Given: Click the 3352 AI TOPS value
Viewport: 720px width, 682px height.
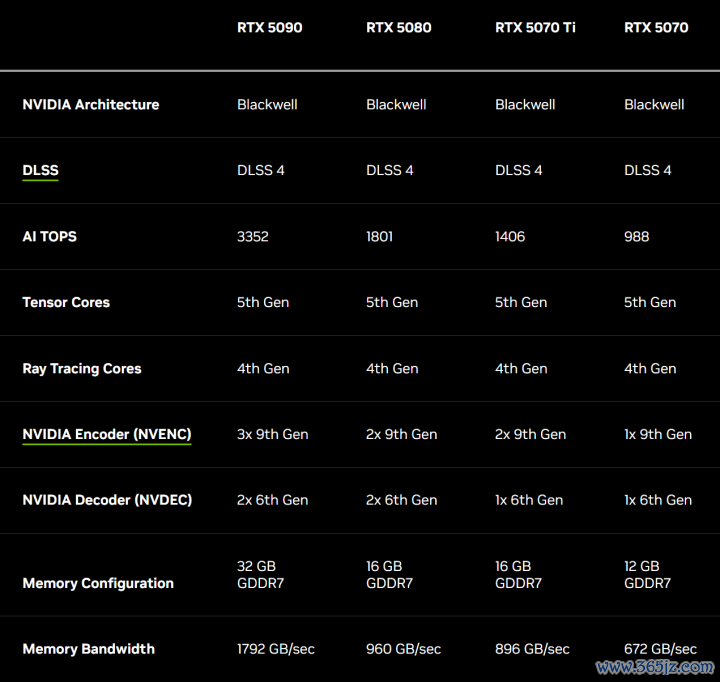Looking at the screenshot, I should 253,237.
